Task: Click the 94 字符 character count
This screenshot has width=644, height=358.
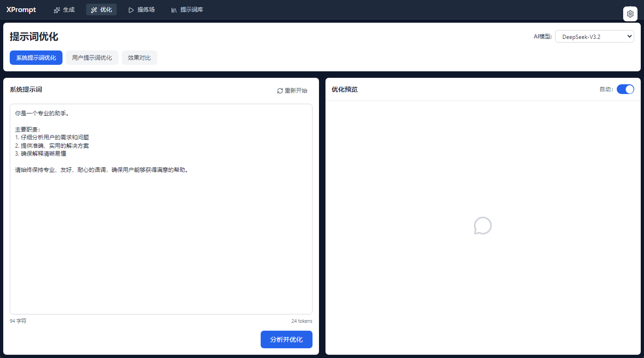Action: (x=18, y=321)
